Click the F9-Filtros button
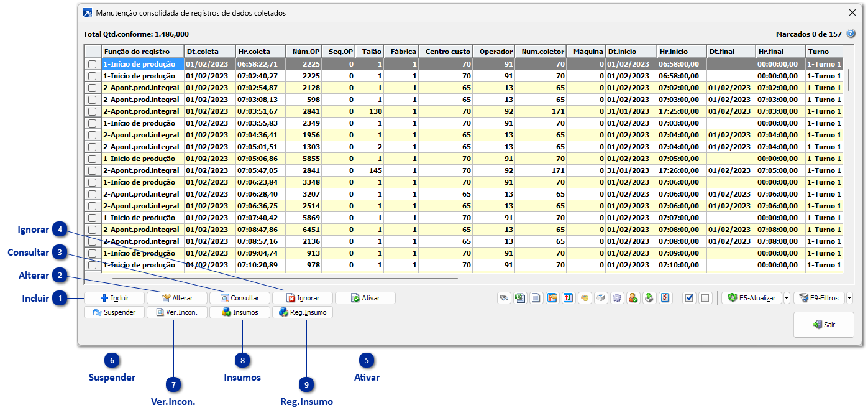The height and width of the screenshot is (418, 868). click(x=819, y=298)
